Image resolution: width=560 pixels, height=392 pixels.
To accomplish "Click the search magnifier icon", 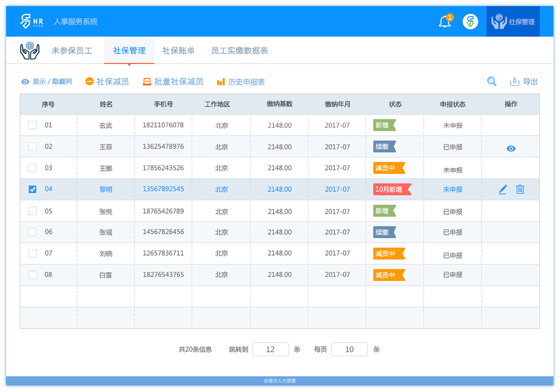I will (492, 82).
